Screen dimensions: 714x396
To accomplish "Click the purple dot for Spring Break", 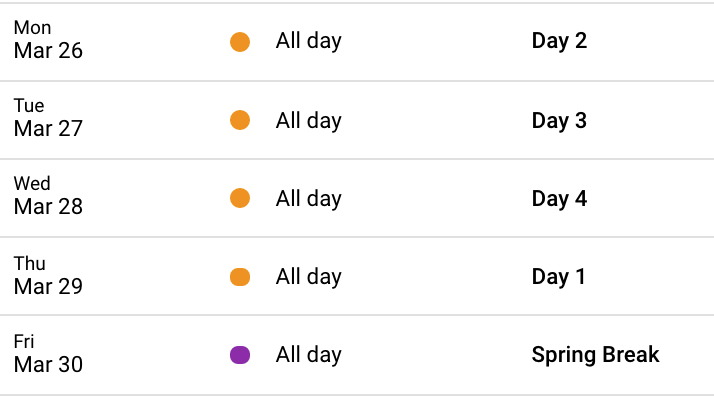I will 240,355.
